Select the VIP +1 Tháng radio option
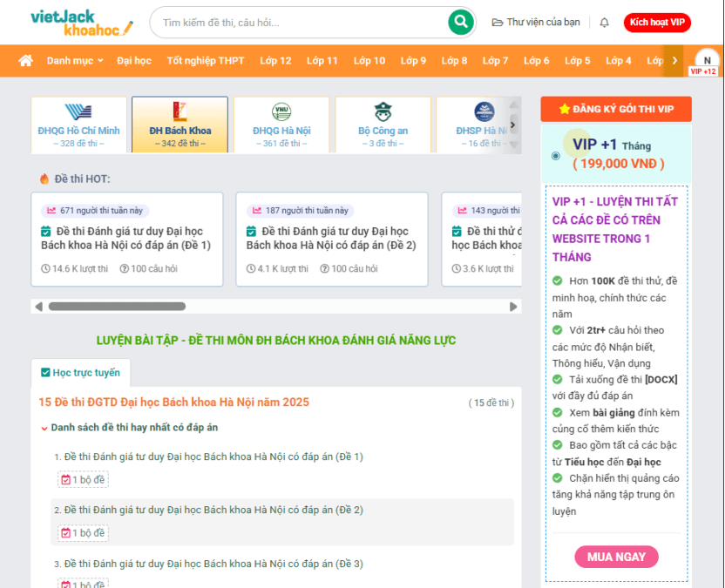Screen dimensions: 725x588 point(556,156)
